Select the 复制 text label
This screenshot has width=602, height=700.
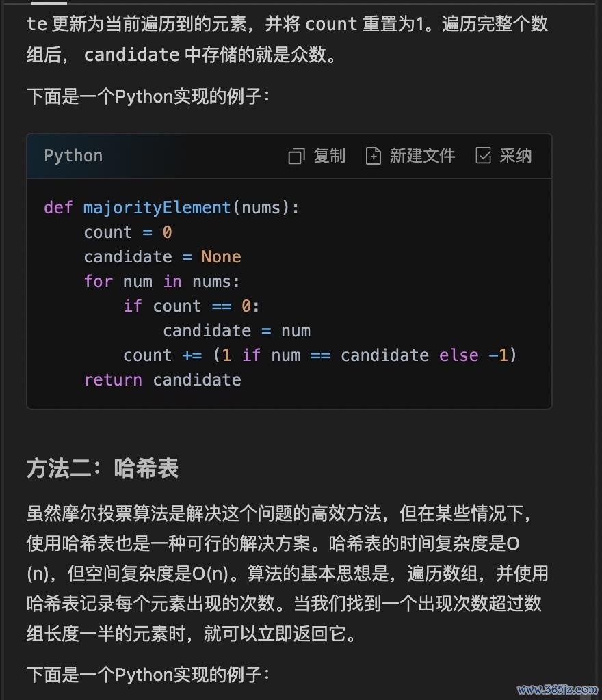pyautogui.click(x=330, y=156)
